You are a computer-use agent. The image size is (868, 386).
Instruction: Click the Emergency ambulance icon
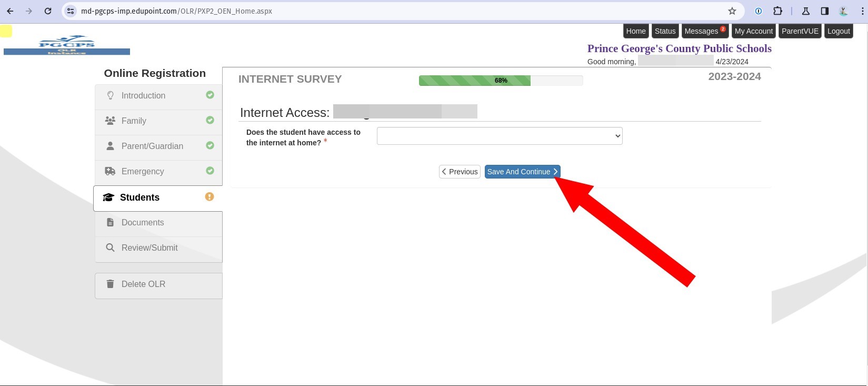point(110,171)
